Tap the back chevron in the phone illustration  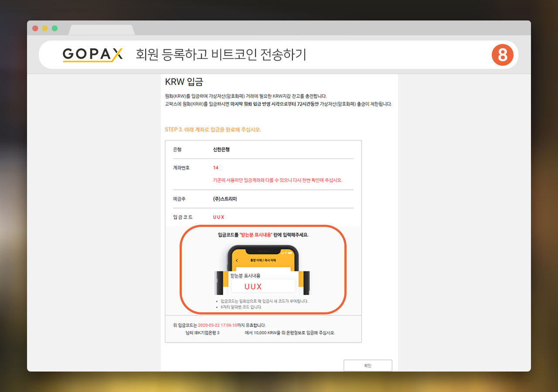237,260
